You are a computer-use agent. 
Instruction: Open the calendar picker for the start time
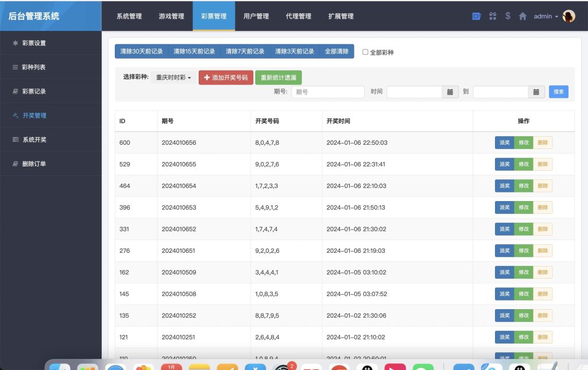[450, 91]
